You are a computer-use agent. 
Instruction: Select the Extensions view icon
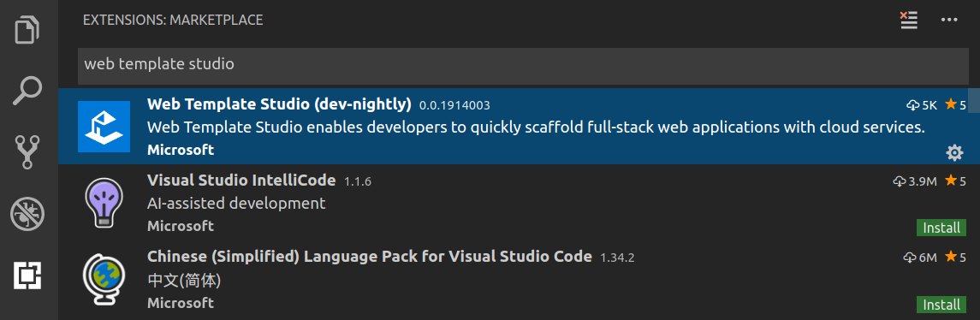pos(28,275)
